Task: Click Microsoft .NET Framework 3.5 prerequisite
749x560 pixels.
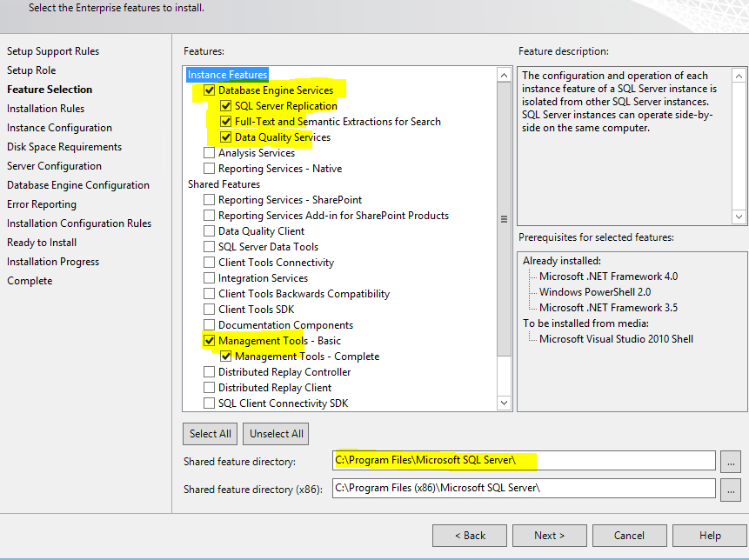Action: point(609,308)
